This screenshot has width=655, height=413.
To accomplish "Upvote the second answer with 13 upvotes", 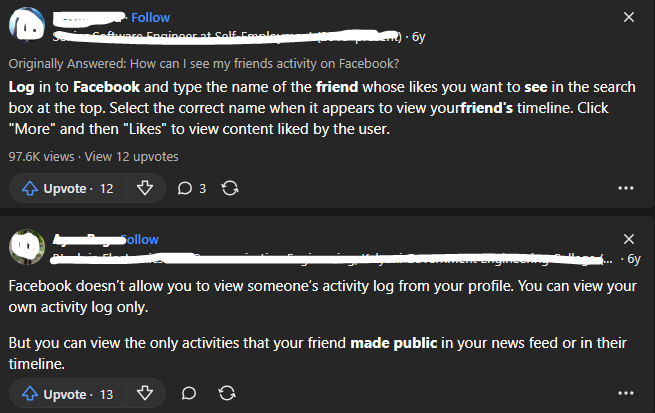I will point(68,394).
